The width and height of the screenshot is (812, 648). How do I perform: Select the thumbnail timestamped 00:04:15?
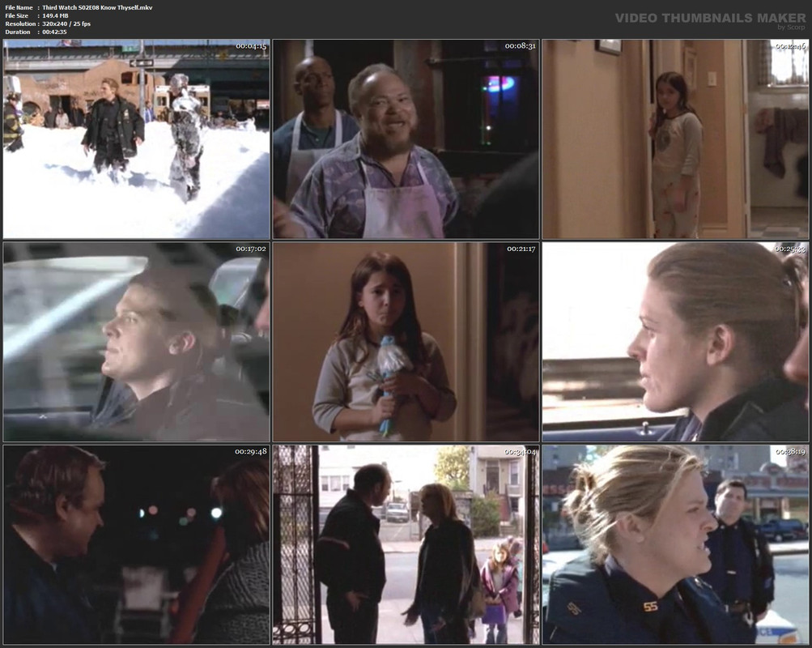137,139
